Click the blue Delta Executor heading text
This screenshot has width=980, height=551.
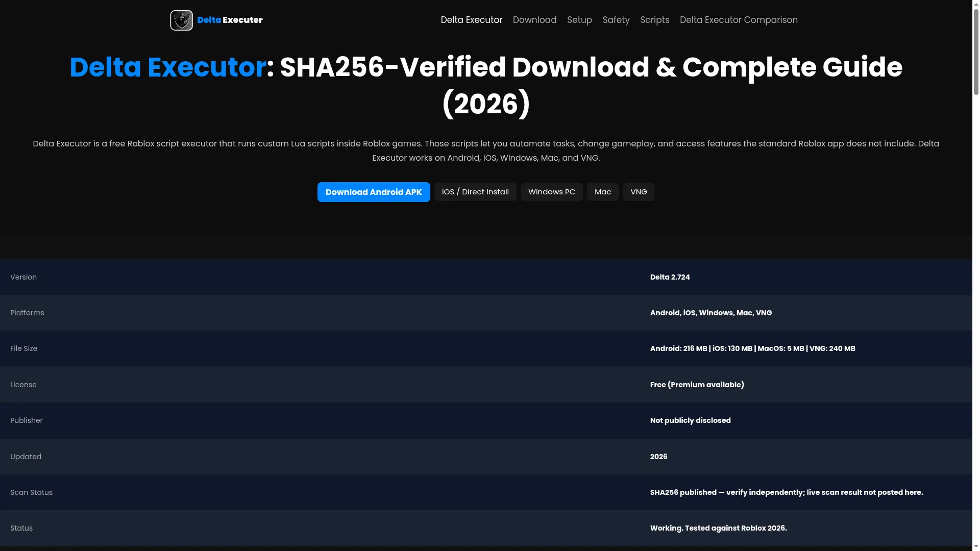click(168, 67)
